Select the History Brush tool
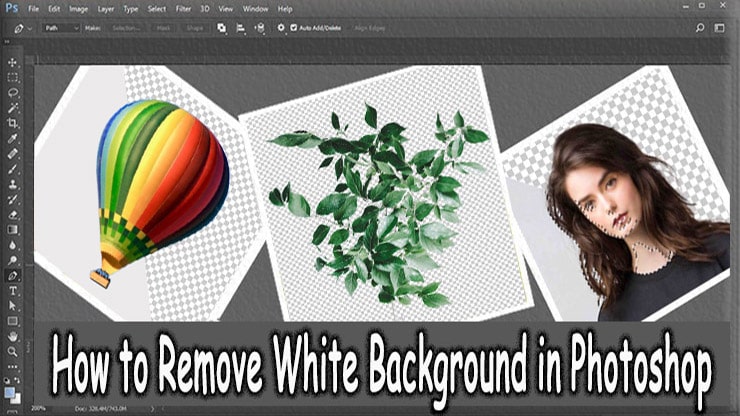Viewport: 740px width, 416px height. (12, 199)
